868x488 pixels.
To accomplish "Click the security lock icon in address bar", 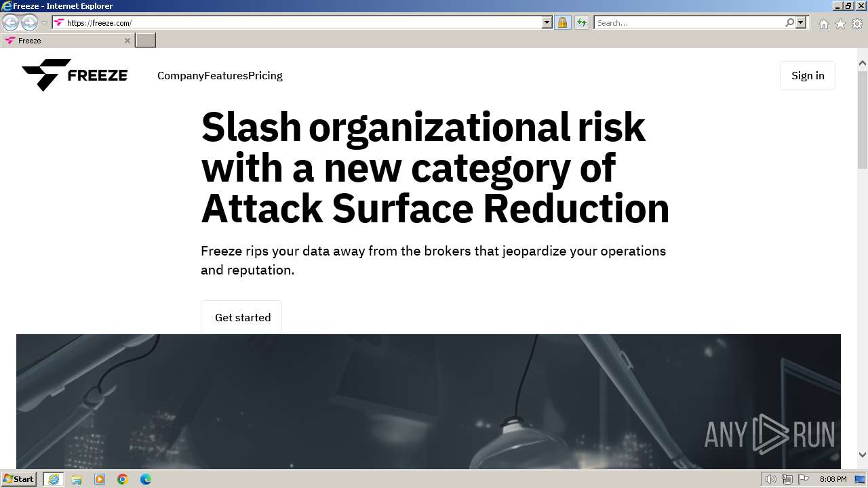I will pyautogui.click(x=562, y=22).
